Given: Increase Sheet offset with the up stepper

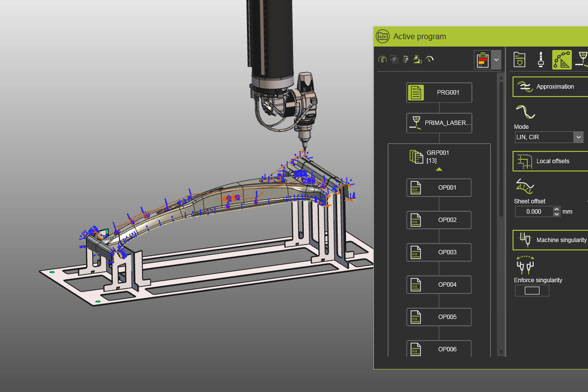Looking at the screenshot, I should 556,209.
